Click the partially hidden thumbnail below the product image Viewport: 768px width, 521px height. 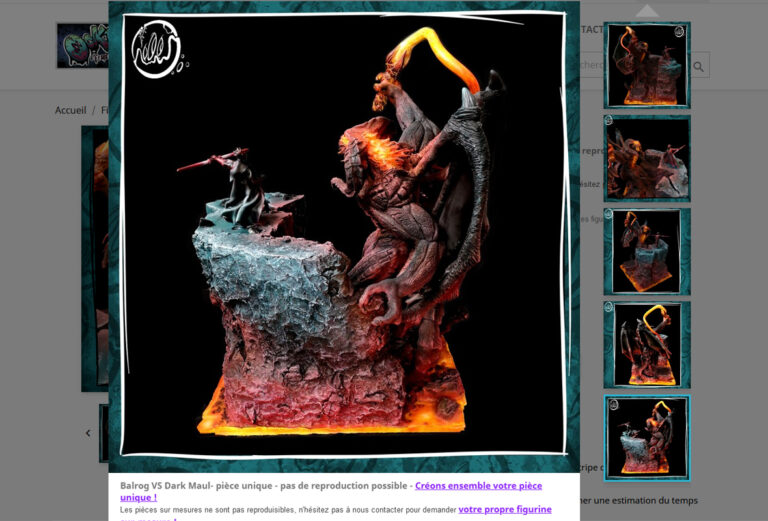click(x=103, y=433)
